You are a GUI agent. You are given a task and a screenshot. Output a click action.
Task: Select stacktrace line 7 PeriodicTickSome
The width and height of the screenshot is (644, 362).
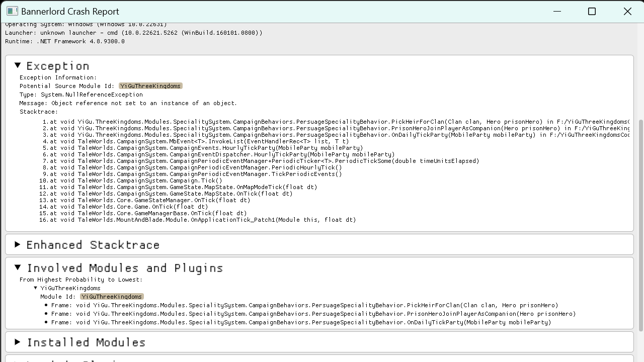point(261,161)
